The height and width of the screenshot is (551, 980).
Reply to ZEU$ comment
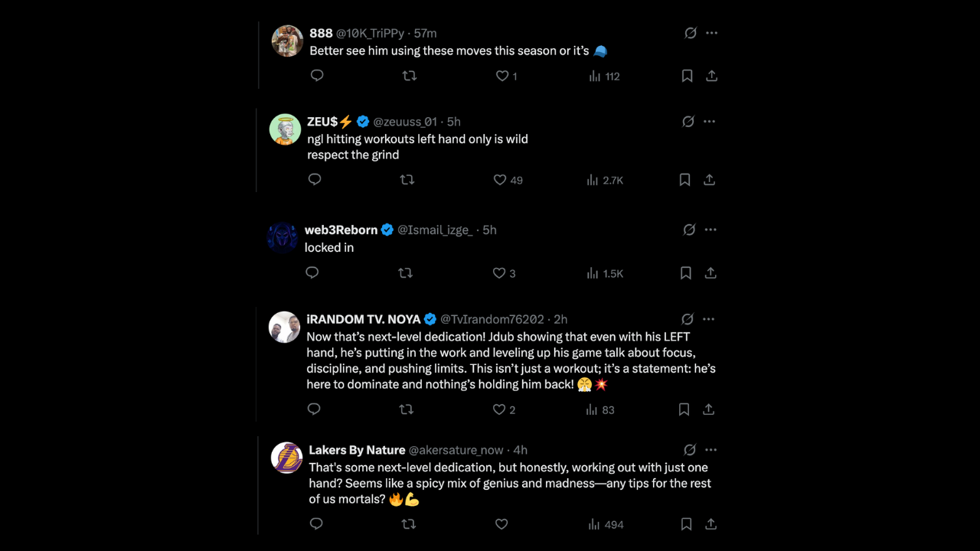coord(315,180)
